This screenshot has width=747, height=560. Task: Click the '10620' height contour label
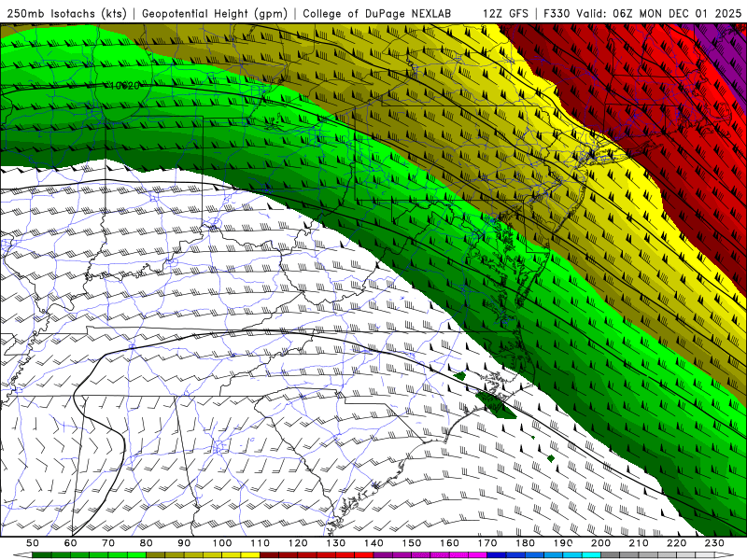[x=125, y=86]
